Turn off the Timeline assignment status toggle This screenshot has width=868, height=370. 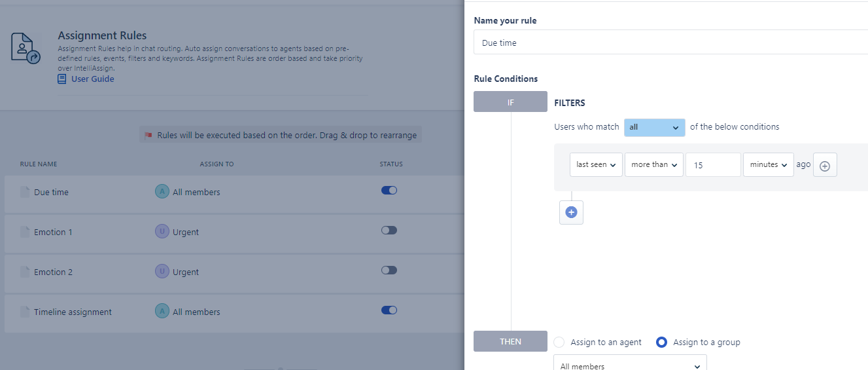coord(389,310)
